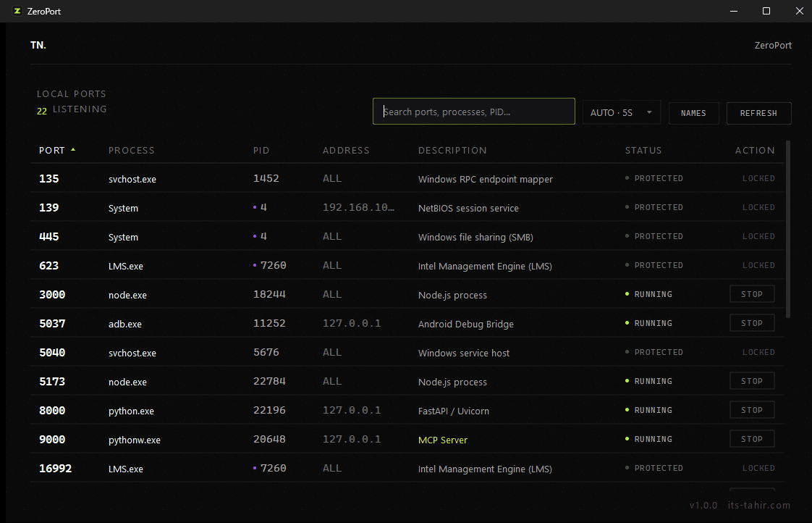Image resolution: width=812 pixels, height=523 pixels.
Task: Click PID 1452 in the svchost.exe row
Action: coord(266,178)
